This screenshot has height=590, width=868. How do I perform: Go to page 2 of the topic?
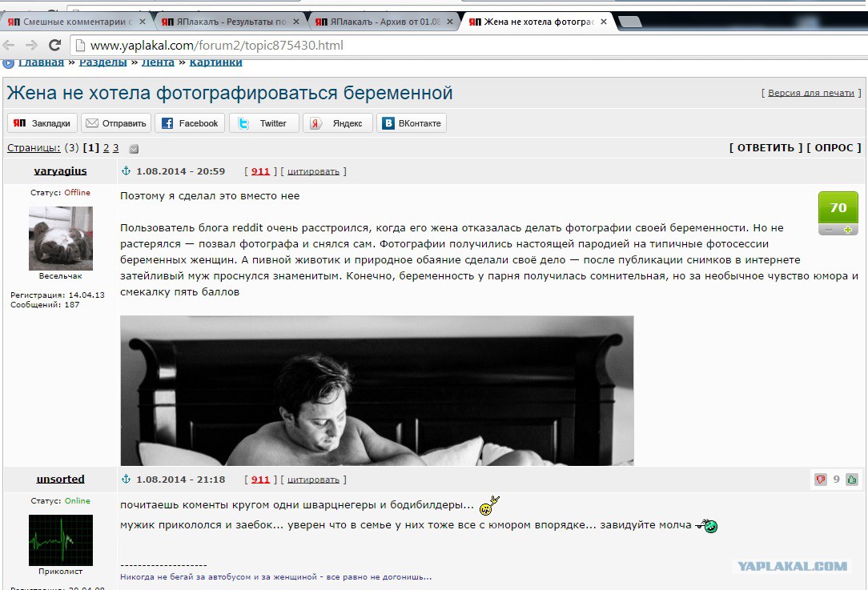click(x=106, y=148)
